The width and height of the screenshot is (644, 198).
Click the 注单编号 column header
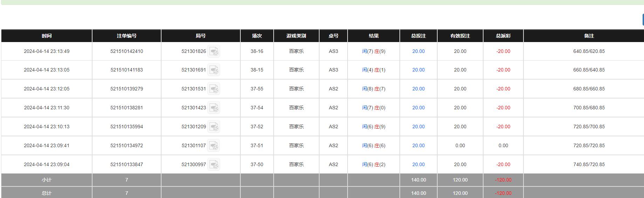(x=126, y=36)
